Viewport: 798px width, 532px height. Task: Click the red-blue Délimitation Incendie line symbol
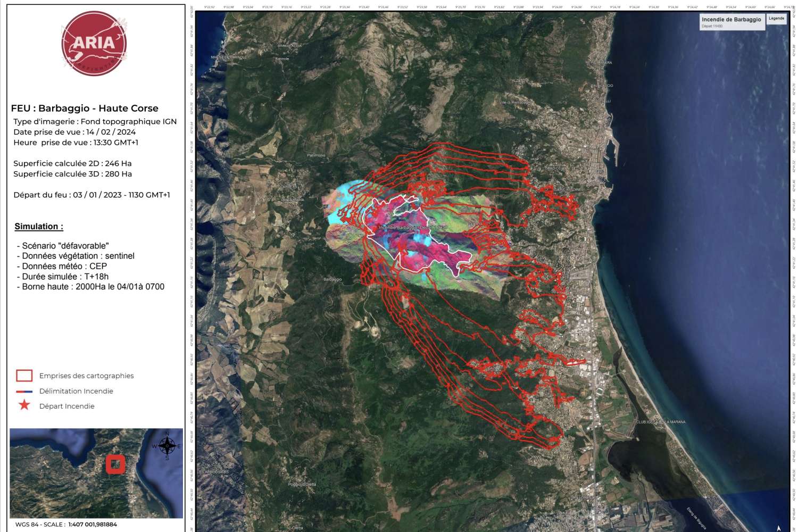point(24,391)
